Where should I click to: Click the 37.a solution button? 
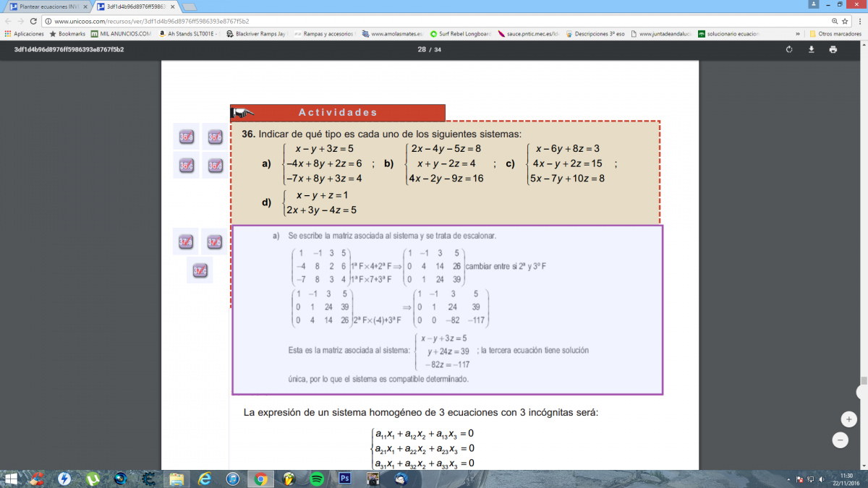click(x=186, y=241)
